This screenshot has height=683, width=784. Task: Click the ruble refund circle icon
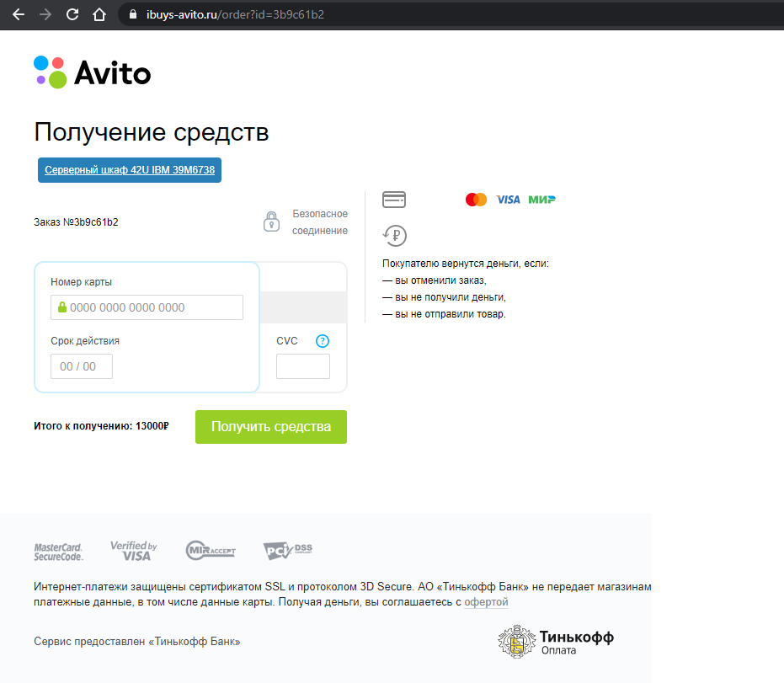pos(394,235)
